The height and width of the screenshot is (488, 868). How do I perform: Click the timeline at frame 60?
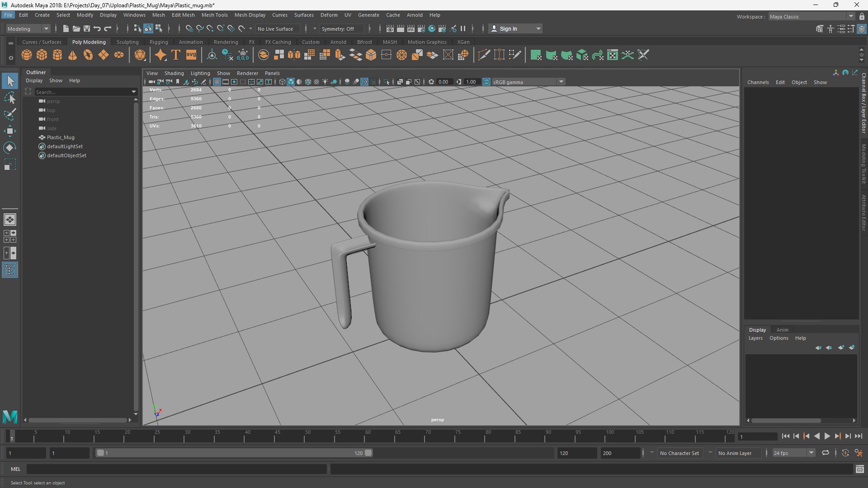tap(368, 436)
